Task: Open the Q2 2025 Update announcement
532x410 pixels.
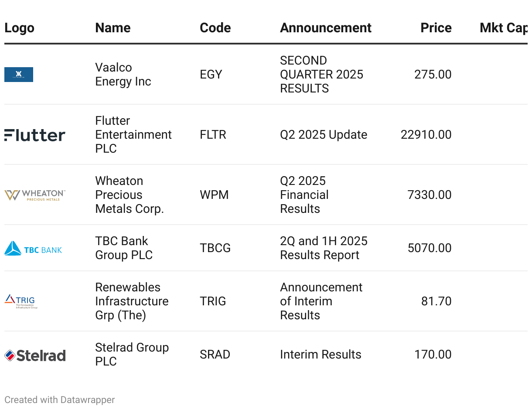Action: pos(324,135)
